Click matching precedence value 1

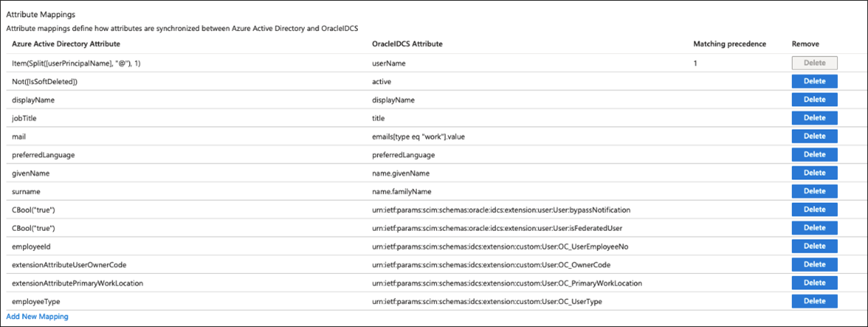[695, 64]
